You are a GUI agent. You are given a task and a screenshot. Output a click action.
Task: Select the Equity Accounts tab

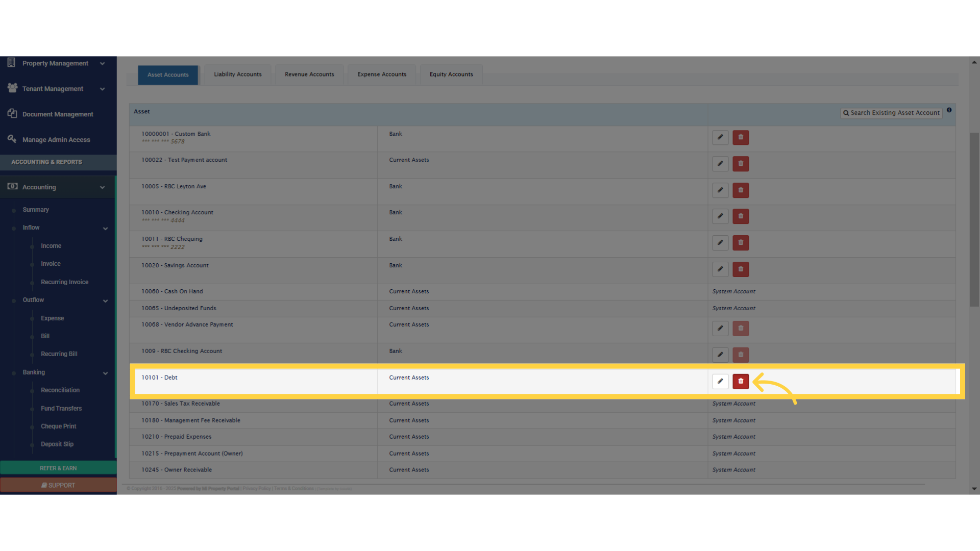[451, 74]
